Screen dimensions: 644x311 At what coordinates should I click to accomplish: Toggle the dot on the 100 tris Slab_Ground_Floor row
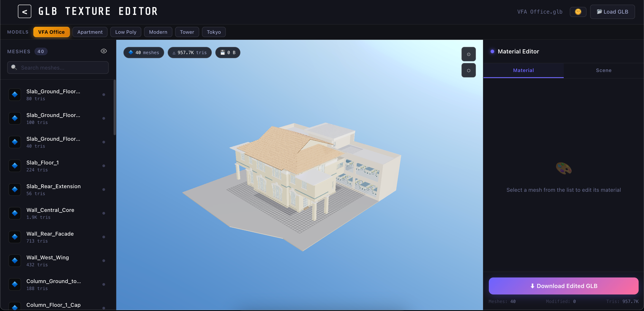point(104,118)
